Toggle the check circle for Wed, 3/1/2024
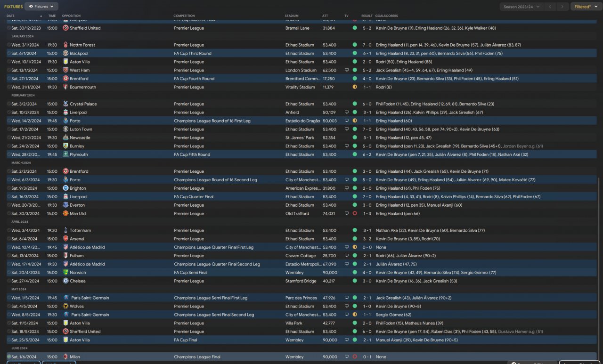 9,45
